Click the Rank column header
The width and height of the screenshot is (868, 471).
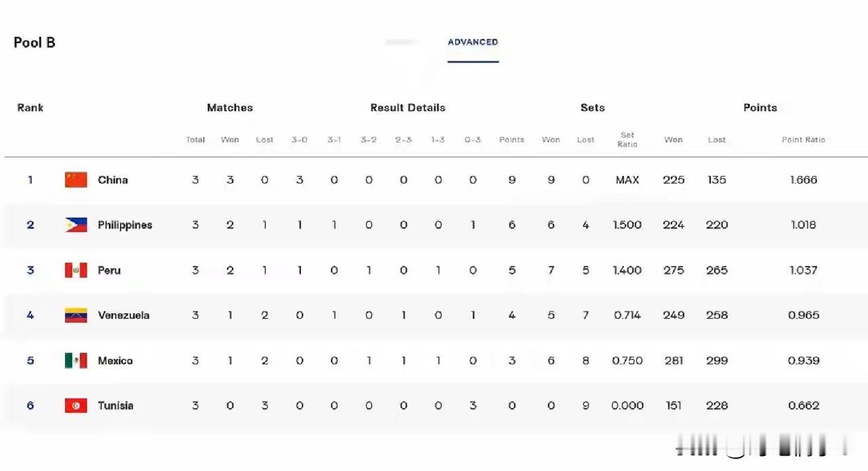(31, 107)
